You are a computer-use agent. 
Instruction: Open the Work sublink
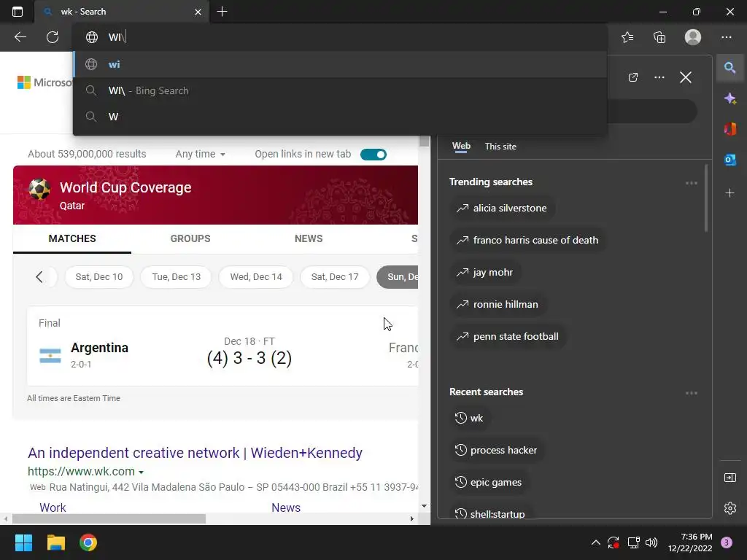[x=53, y=507]
